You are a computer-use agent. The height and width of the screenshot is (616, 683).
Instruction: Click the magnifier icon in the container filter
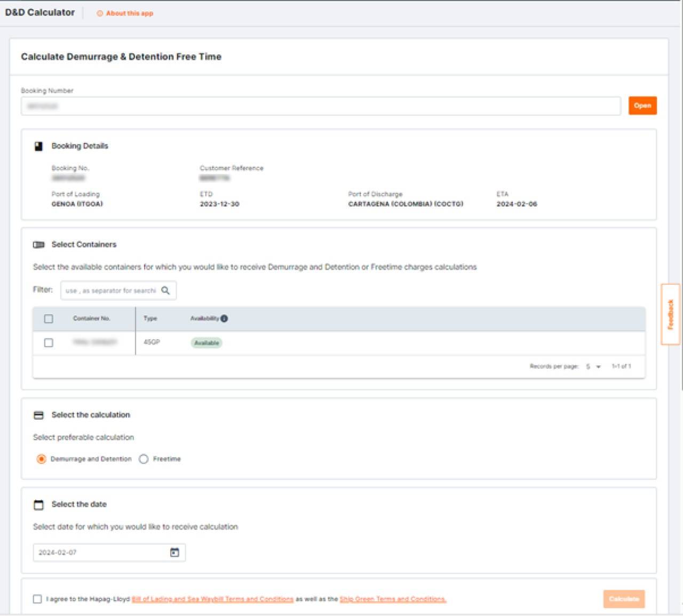[x=166, y=291]
